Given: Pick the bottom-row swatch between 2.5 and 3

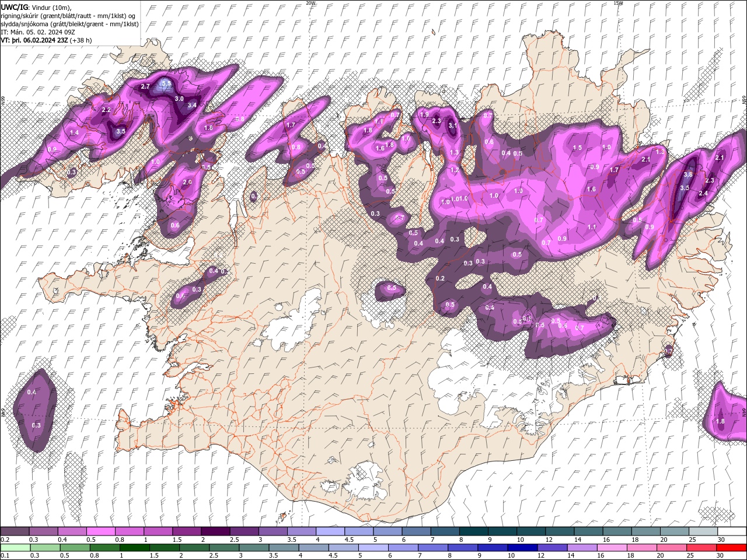Looking at the screenshot, I should (224, 547).
